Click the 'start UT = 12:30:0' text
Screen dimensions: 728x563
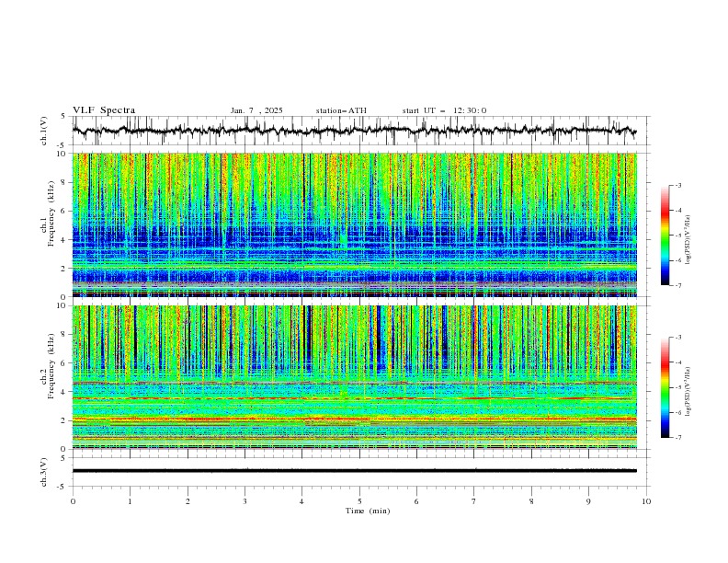click(x=444, y=110)
